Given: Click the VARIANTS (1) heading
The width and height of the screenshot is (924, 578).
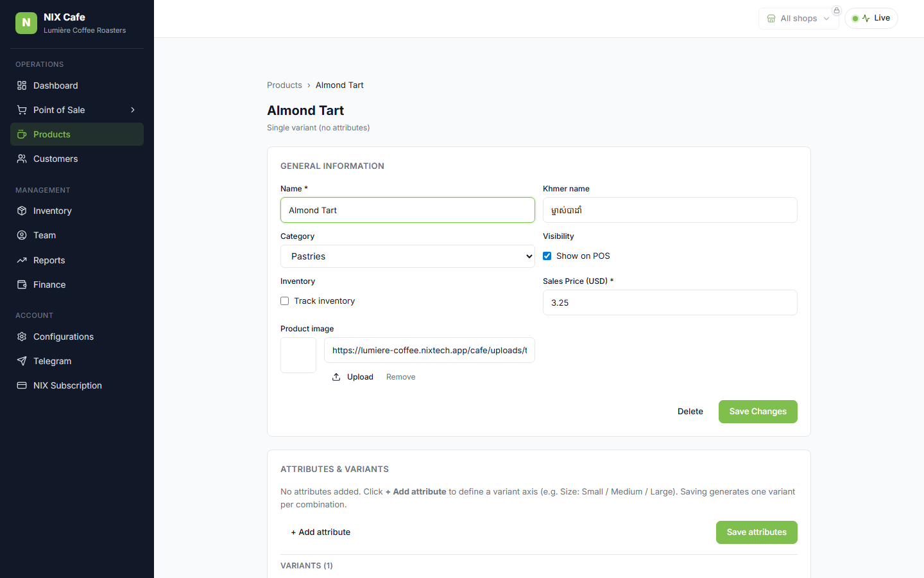Looking at the screenshot, I should 307,566.
